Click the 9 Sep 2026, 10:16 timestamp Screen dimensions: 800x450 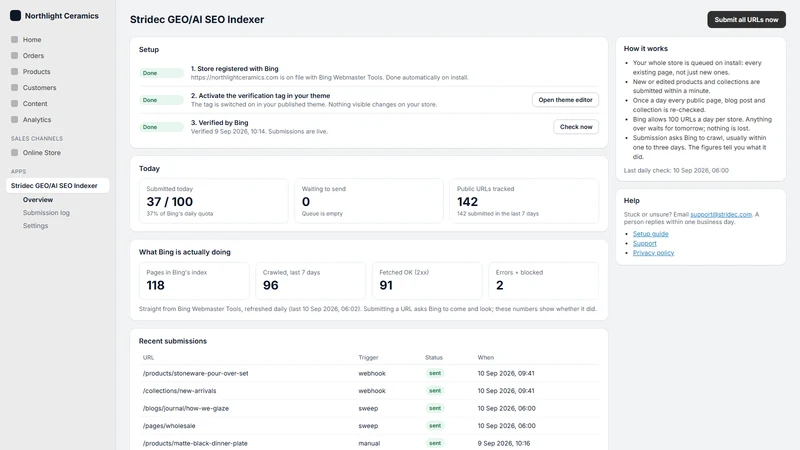click(x=504, y=443)
